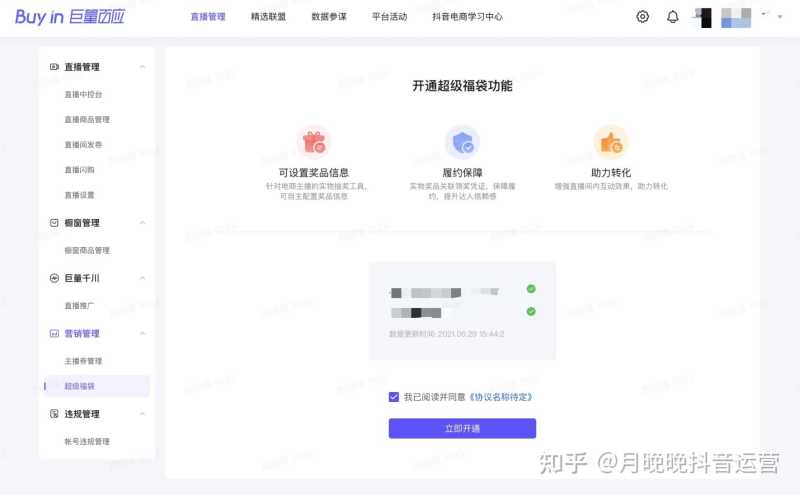Open 橱窗商品管理 in the sidebar
The height and width of the screenshot is (495, 800).
pos(87,251)
